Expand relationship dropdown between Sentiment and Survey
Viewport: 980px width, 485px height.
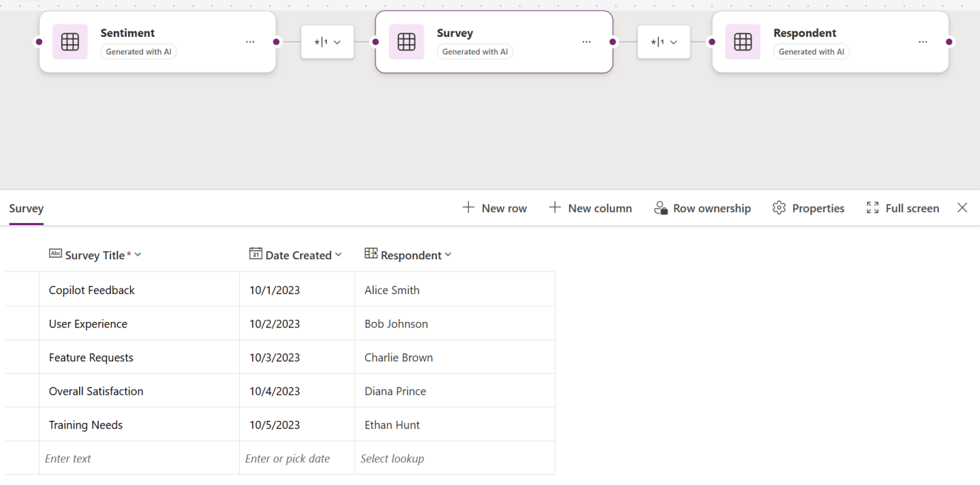[x=327, y=42]
